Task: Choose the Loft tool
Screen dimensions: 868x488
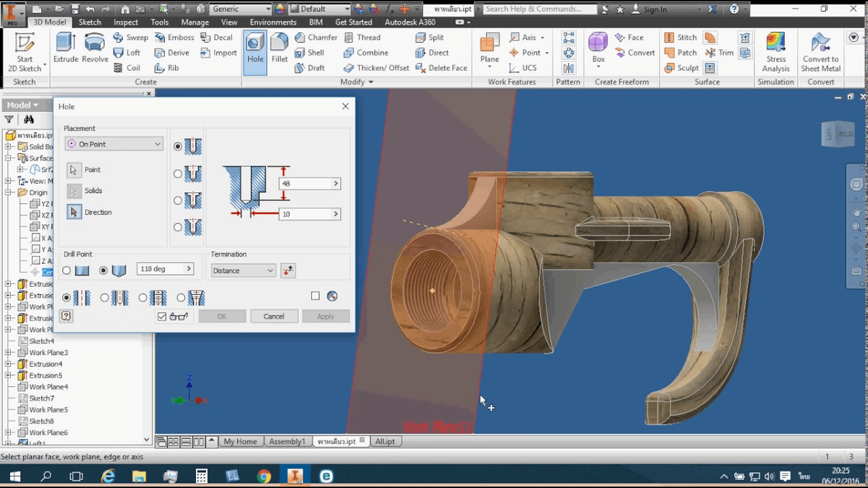Action: pyautogui.click(x=127, y=53)
